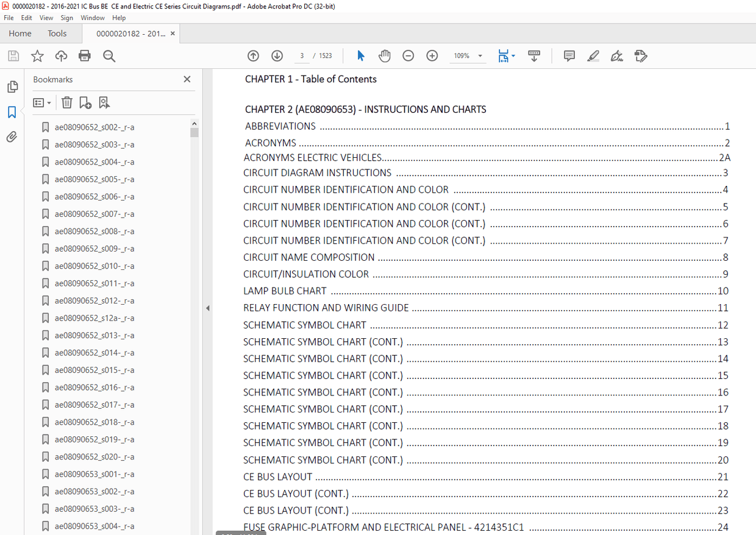Go to previous page arrow

click(x=253, y=56)
